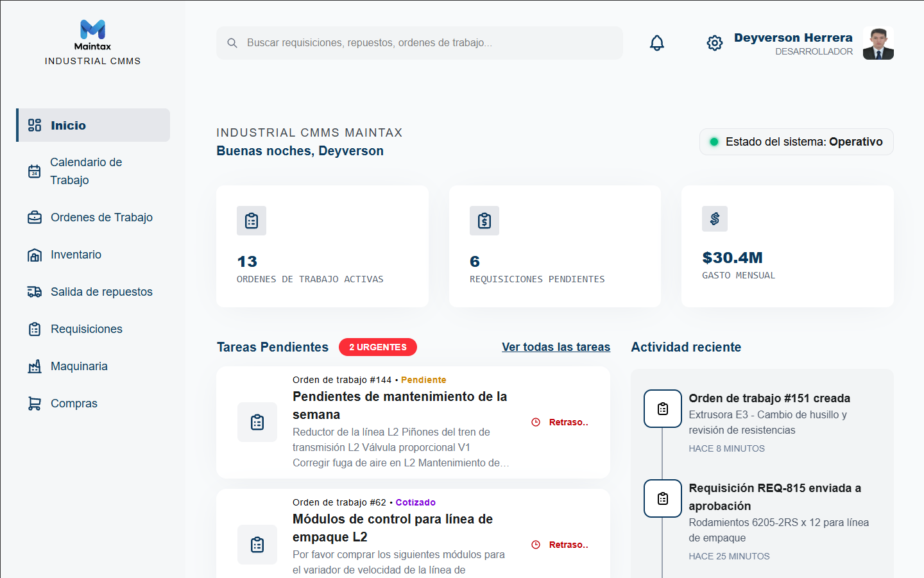Viewport: 924px width, 578px height.
Task: Go to Inicio in the sidebar
Action: coord(93,125)
